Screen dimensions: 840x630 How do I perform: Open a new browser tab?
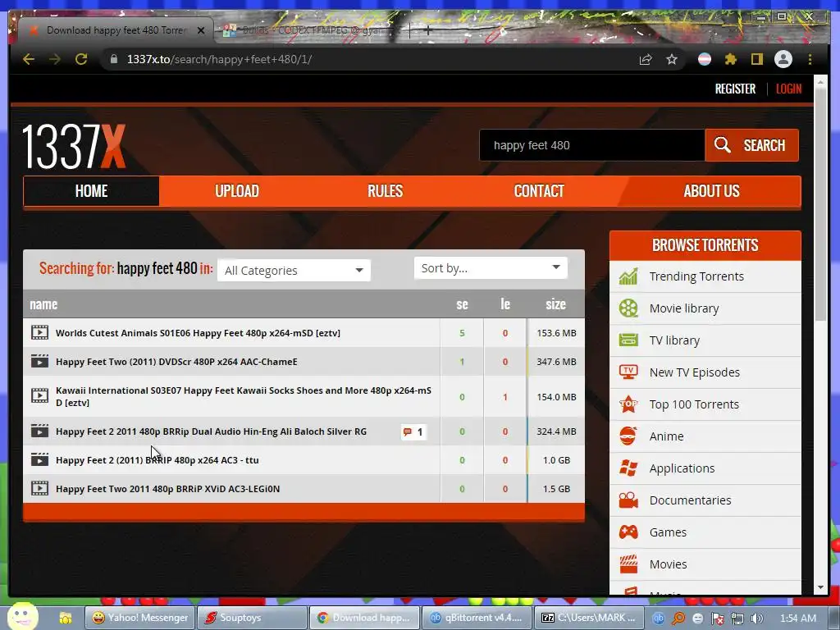click(427, 30)
